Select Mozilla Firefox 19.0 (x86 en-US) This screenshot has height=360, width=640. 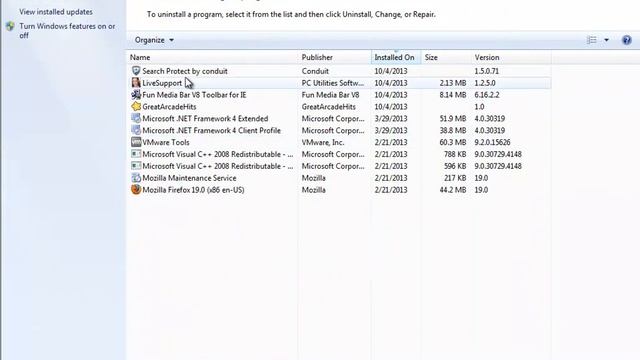pos(193,189)
